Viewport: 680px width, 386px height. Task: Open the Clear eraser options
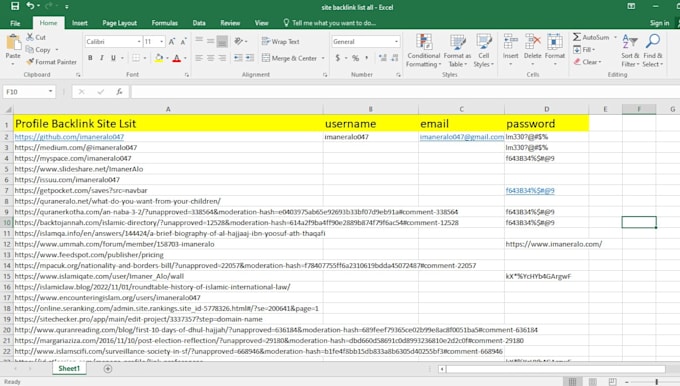[x=587, y=62]
